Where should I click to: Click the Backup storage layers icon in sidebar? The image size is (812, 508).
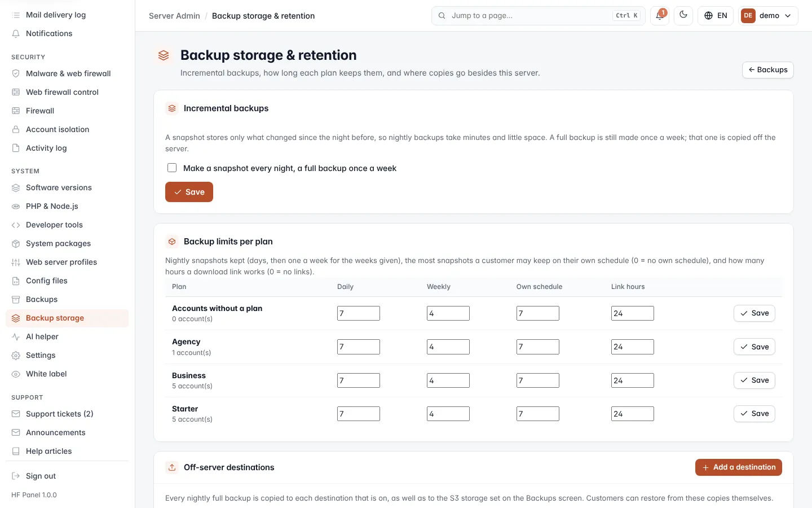pyautogui.click(x=16, y=318)
